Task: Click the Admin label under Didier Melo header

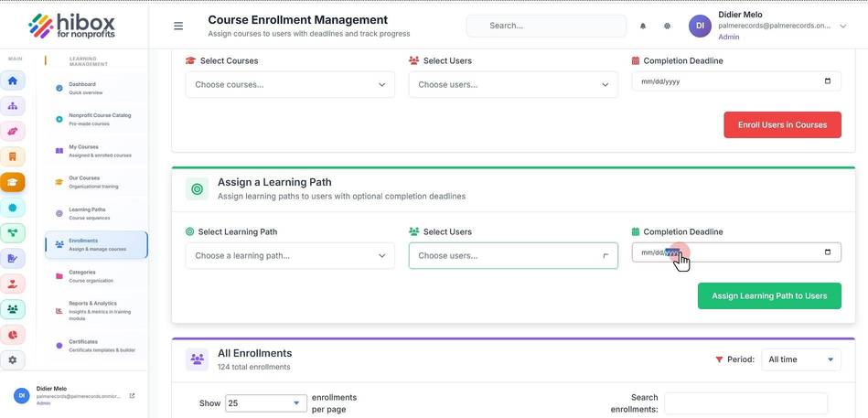Action: [x=728, y=38]
